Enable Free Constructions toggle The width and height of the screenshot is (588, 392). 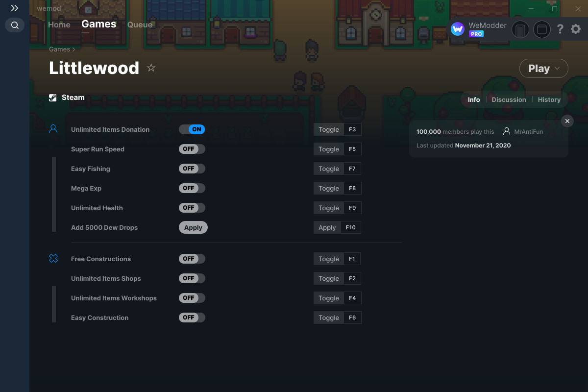192,259
